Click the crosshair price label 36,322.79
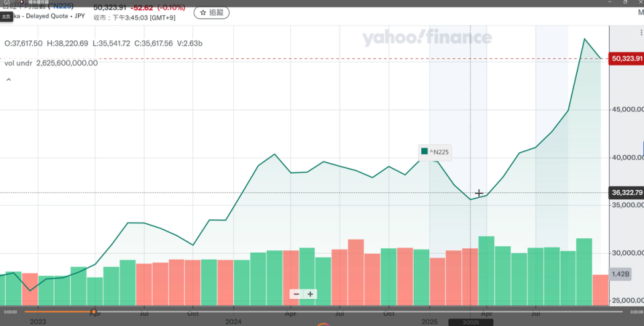The height and width of the screenshot is (326, 644). [x=627, y=193]
